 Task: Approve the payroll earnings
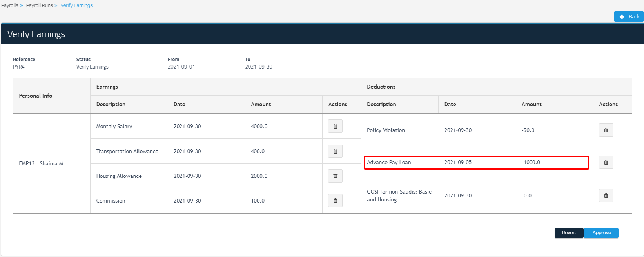(x=601, y=233)
